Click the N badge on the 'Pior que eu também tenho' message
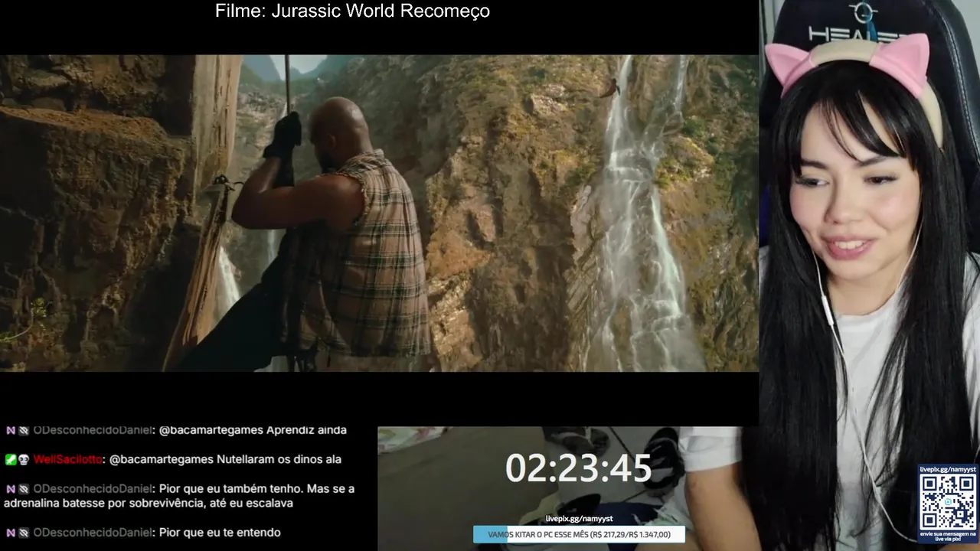 11,488
